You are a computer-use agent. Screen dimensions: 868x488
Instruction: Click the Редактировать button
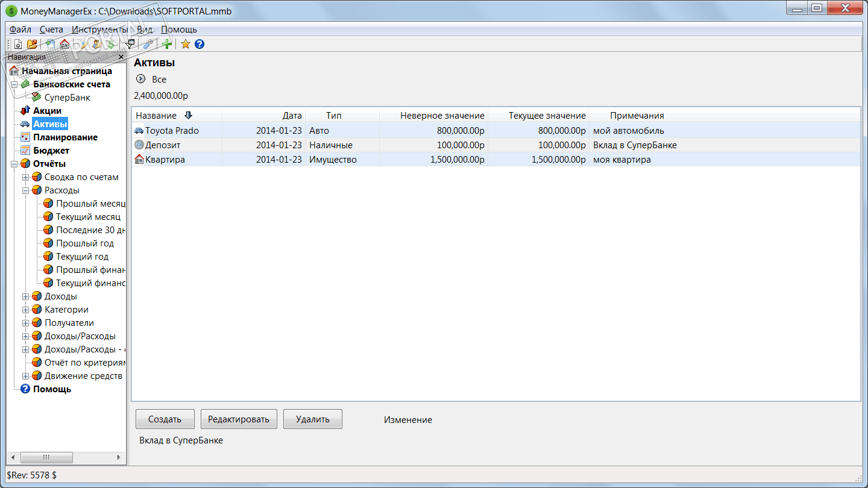[x=239, y=419]
